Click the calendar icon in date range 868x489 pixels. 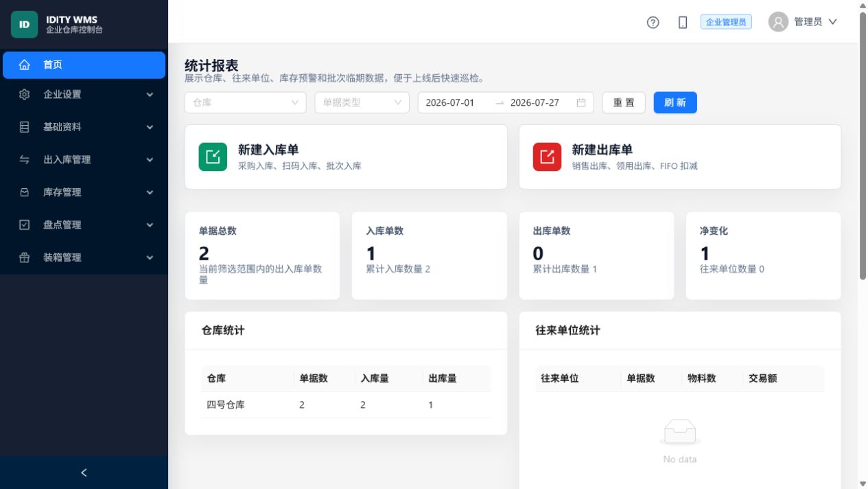(581, 102)
